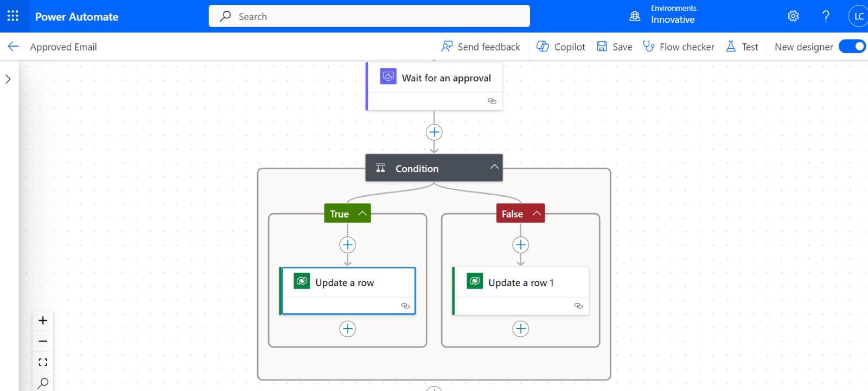Click the back arrow beside Approved Email
Viewport: 868px width, 391px height.
(14, 47)
